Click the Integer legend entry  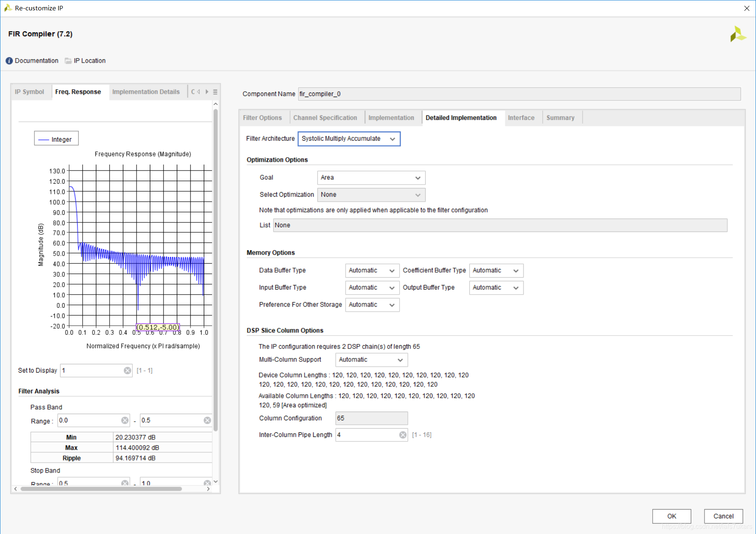56,139
